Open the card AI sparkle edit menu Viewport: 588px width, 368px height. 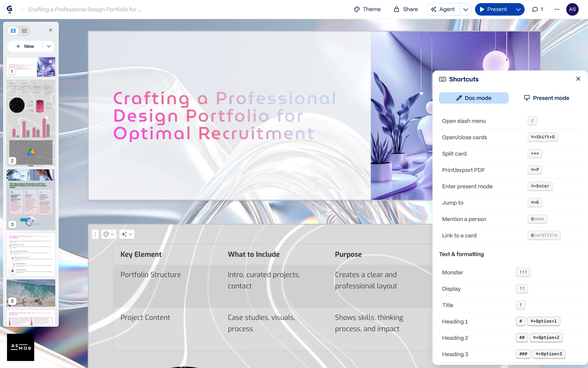point(126,234)
